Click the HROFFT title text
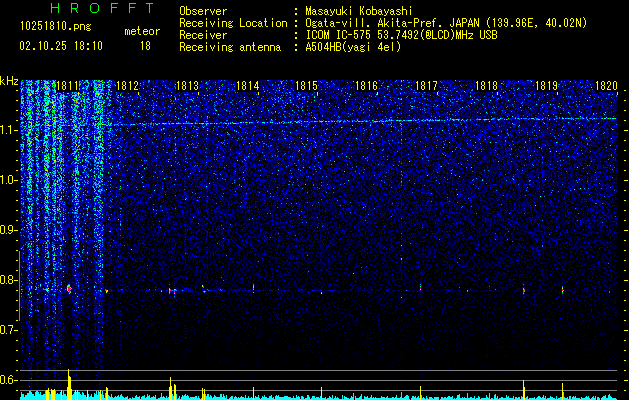The width and height of the screenshot is (629, 400). click(102, 8)
